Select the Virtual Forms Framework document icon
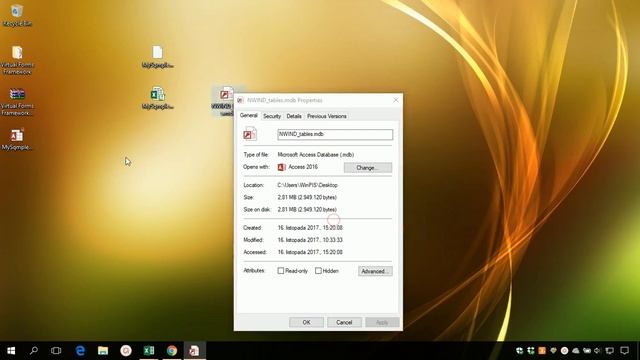 [x=17, y=60]
